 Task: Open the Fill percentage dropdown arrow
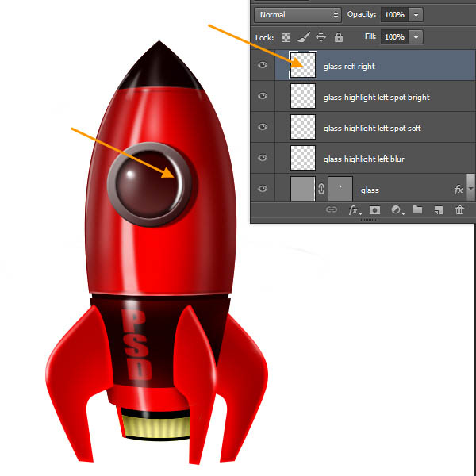417,37
